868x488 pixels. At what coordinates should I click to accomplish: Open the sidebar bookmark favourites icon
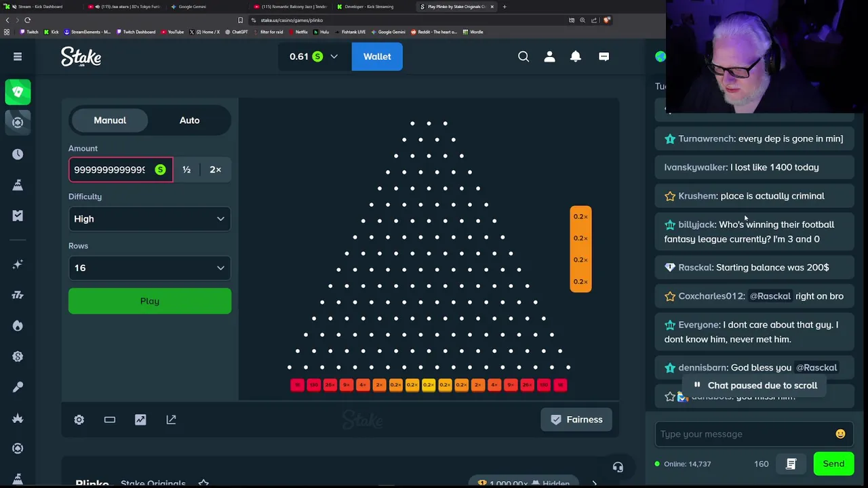pos(18,216)
